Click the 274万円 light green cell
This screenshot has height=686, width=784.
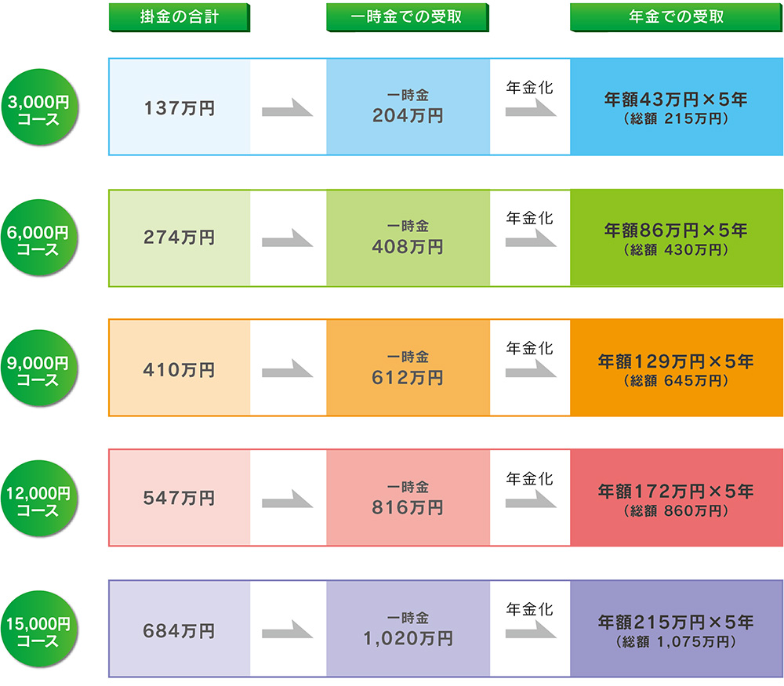pos(180,238)
